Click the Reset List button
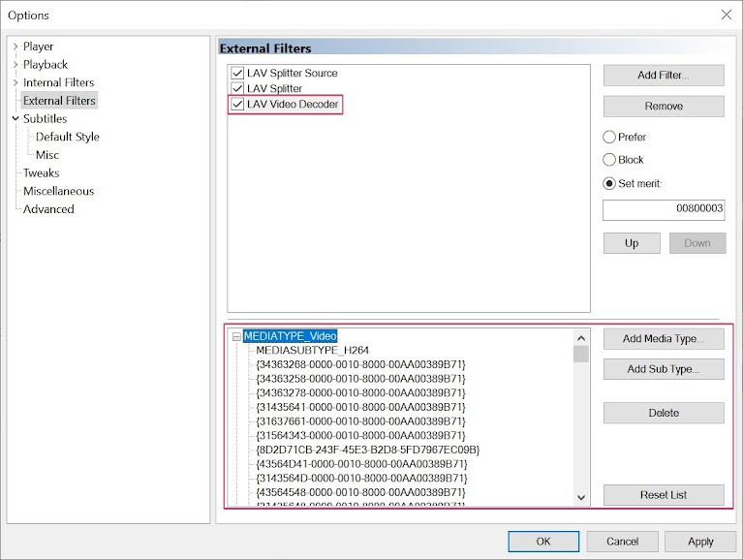Screen dimensions: 743x560 click(664, 495)
